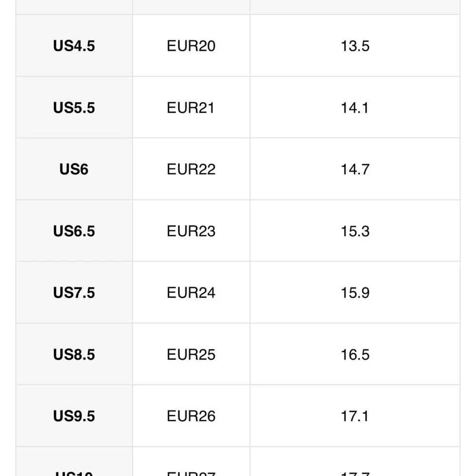
Task: Select the 16.5 length value
Action: [355, 355]
